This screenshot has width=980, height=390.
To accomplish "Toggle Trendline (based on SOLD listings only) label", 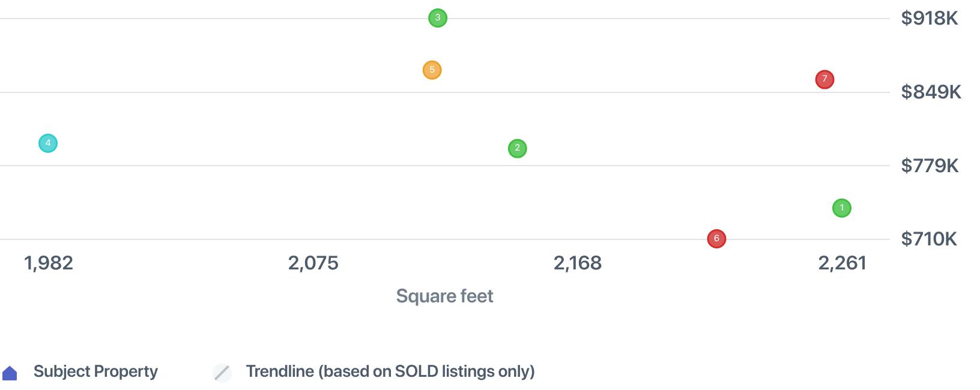I will tap(390, 371).
